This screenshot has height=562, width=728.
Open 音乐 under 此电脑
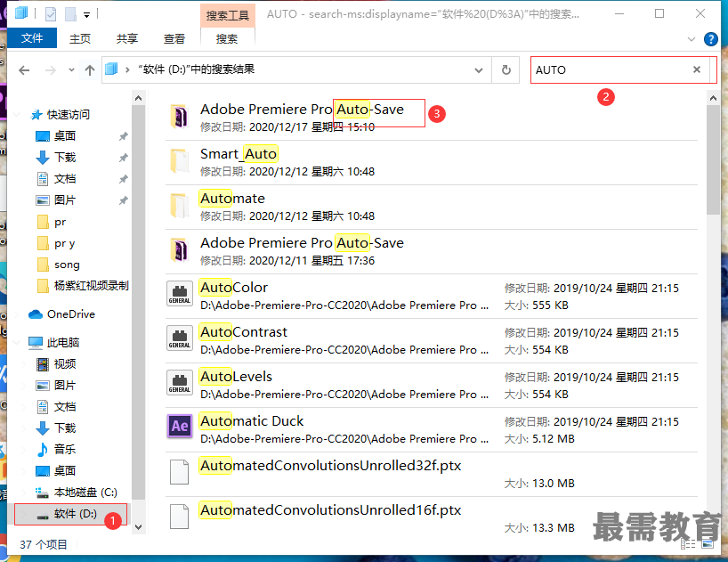(x=65, y=449)
